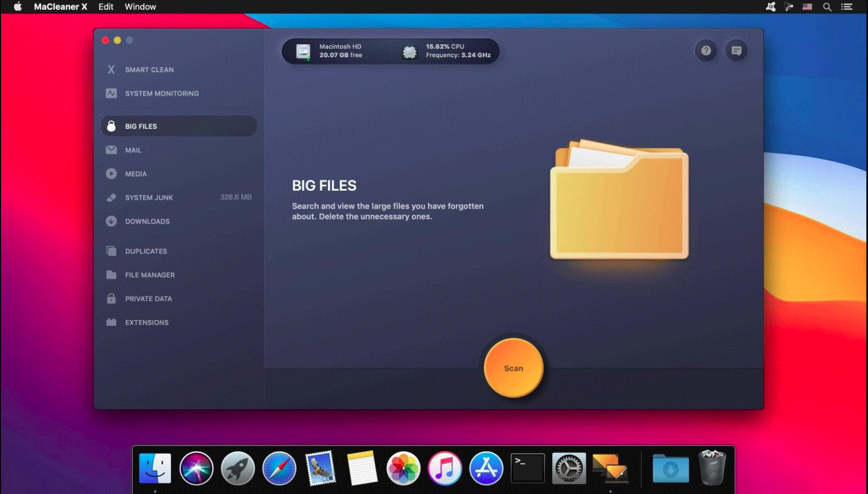Click the Private Data lock icon
This screenshot has width=868, height=494.
(111, 299)
